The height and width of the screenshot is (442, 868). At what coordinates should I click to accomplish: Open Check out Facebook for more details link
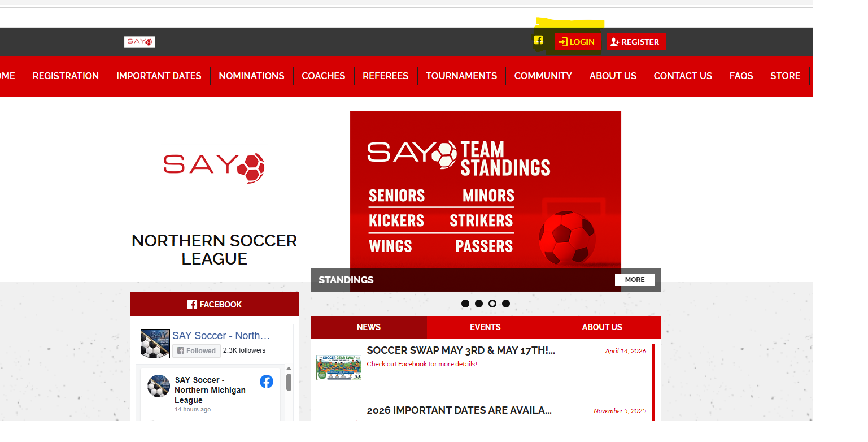(422, 364)
